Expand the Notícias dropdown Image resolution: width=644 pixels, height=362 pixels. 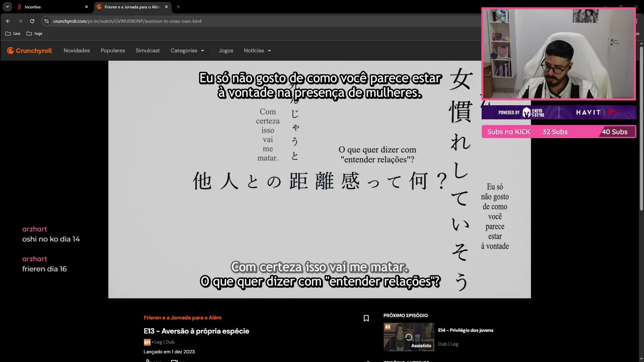(257, 51)
